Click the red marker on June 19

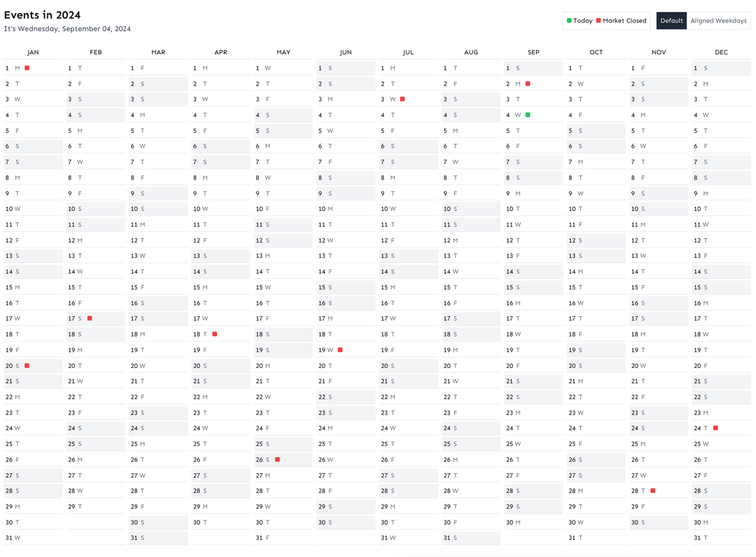(x=340, y=350)
